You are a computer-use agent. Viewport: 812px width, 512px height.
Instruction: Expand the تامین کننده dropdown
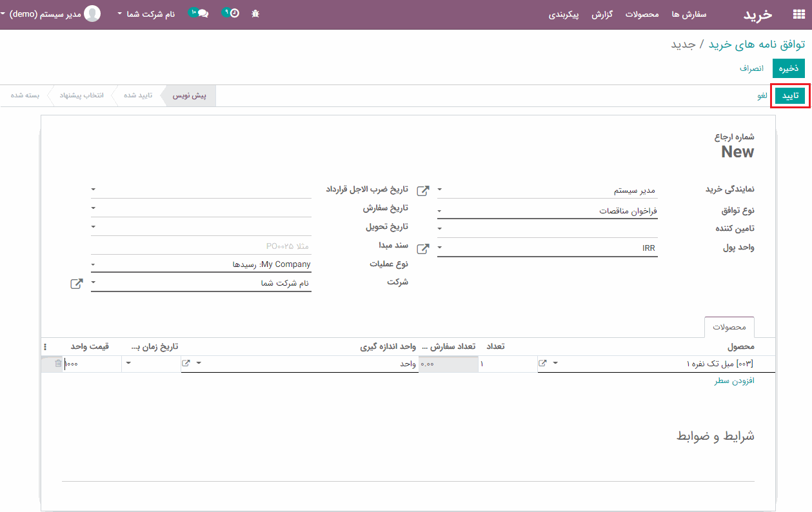click(x=440, y=228)
